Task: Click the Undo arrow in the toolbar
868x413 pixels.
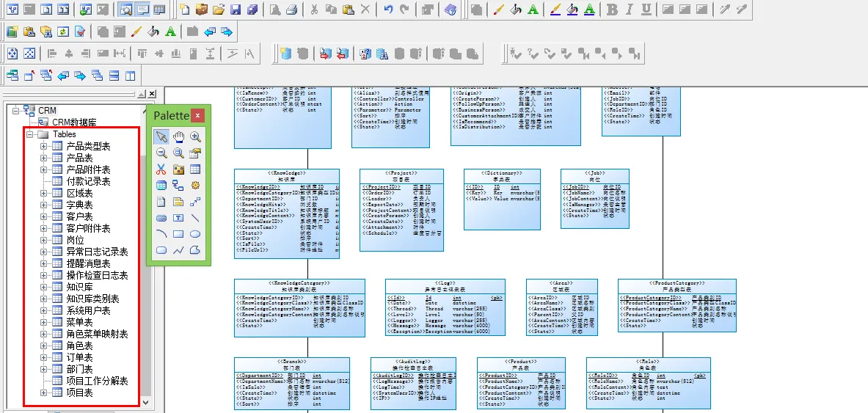Action: (389, 10)
